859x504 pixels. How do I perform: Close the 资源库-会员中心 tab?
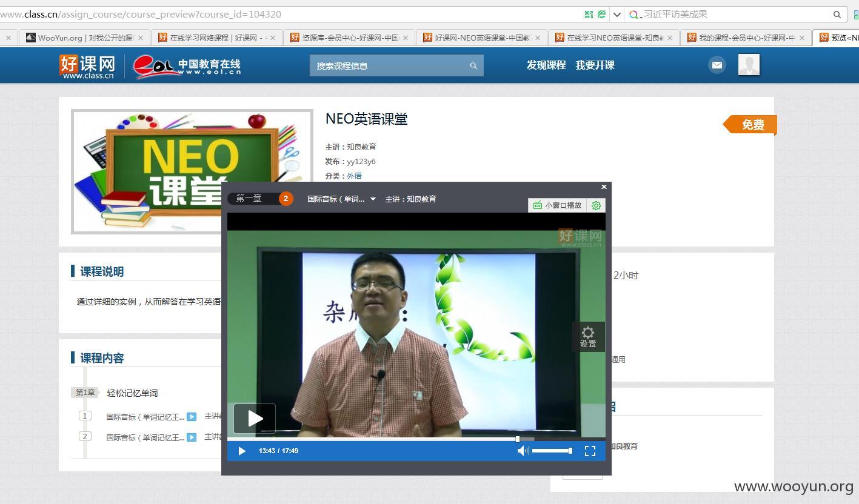[406, 38]
